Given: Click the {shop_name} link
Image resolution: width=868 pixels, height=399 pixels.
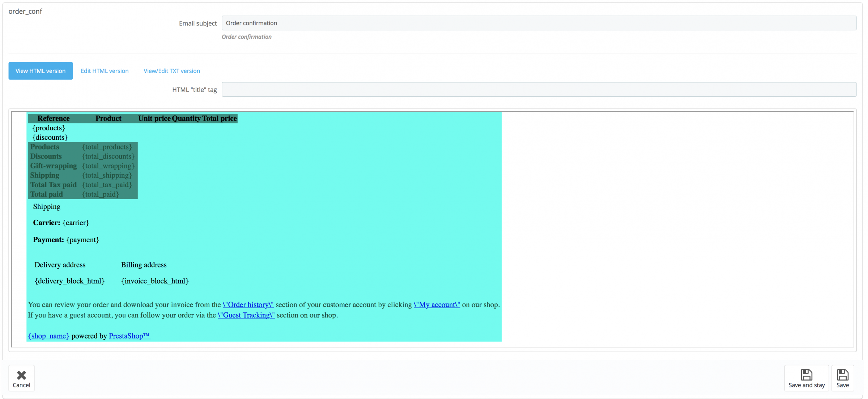Looking at the screenshot, I should pyautogui.click(x=49, y=336).
